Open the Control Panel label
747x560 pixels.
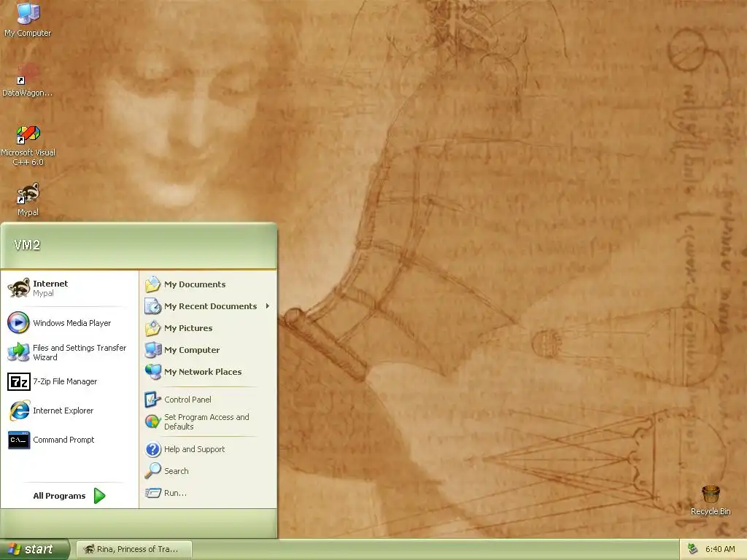(187, 400)
